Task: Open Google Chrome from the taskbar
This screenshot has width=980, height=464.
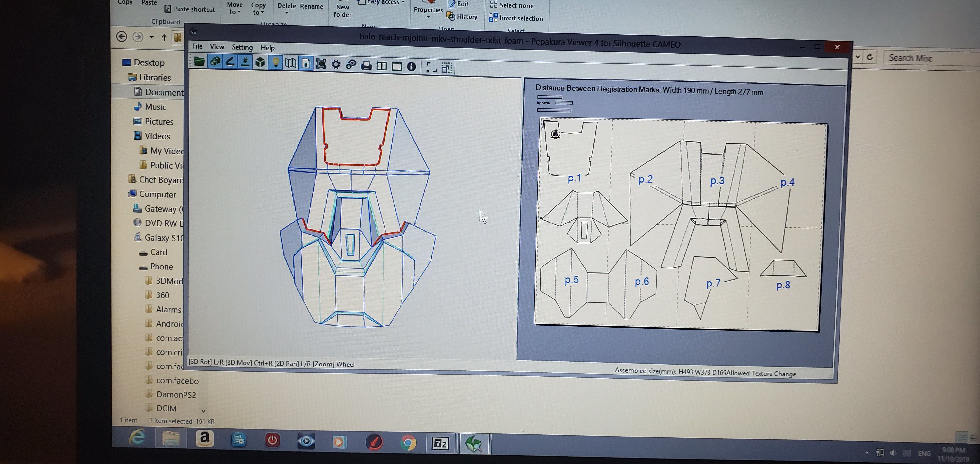Action: point(408,443)
